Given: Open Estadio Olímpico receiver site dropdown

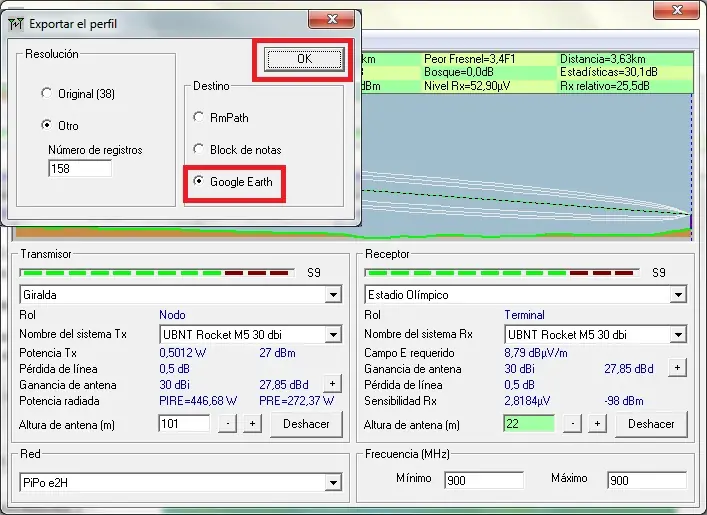Looking at the screenshot, I should [x=678, y=295].
